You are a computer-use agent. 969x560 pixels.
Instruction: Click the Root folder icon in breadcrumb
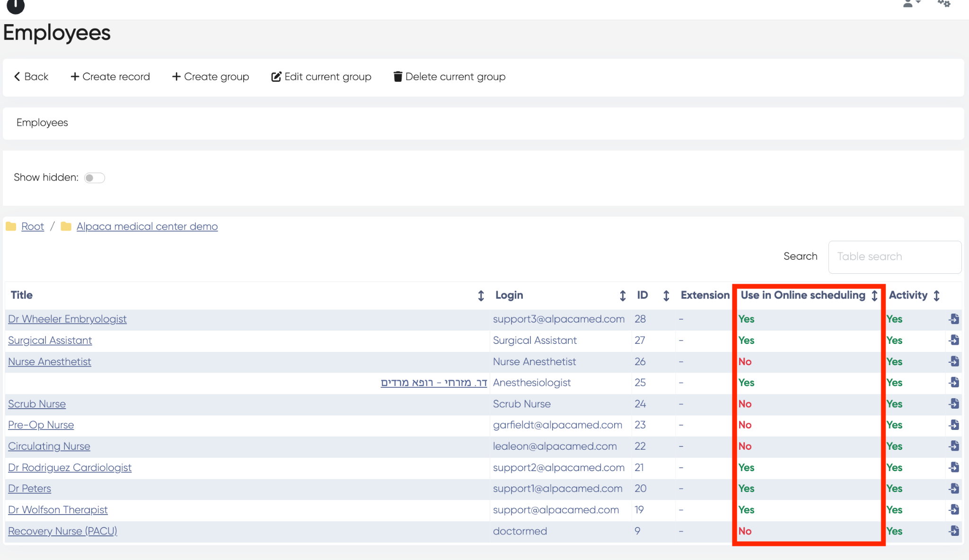[x=11, y=227]
